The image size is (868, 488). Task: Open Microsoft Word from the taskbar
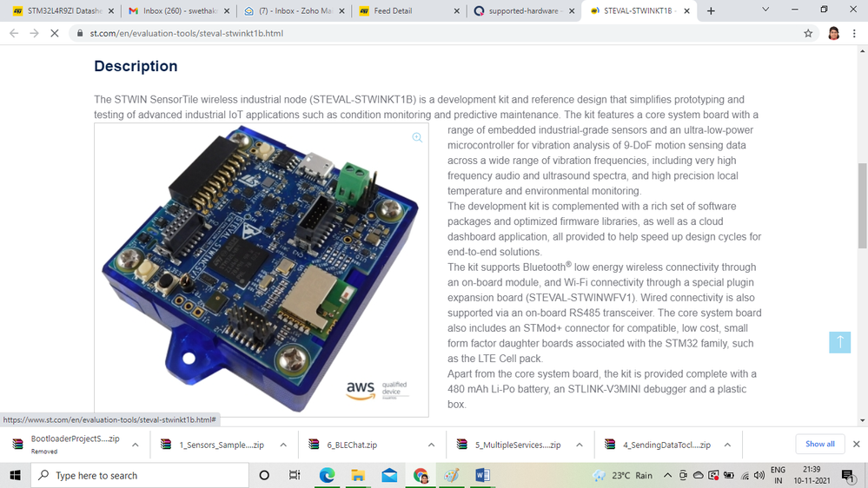(482, 475)
